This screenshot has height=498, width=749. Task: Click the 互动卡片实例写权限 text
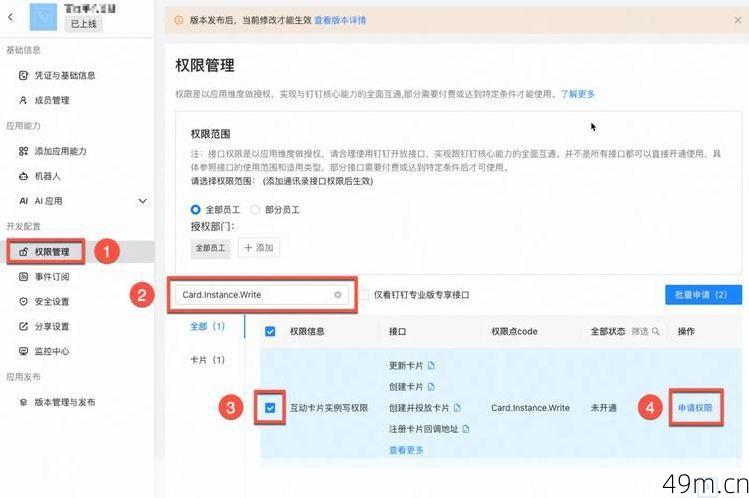click(x=329, y=408)
